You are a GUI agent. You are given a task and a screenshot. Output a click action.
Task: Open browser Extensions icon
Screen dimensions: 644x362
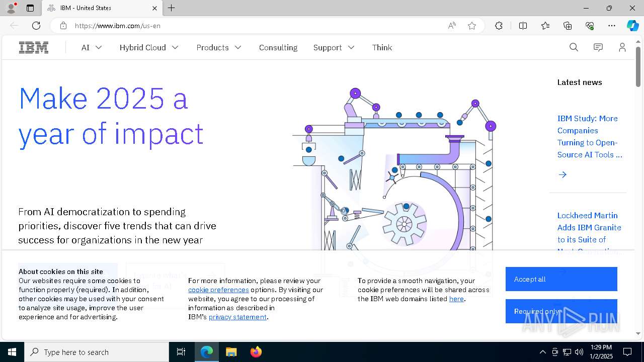(x=499, y=26)
